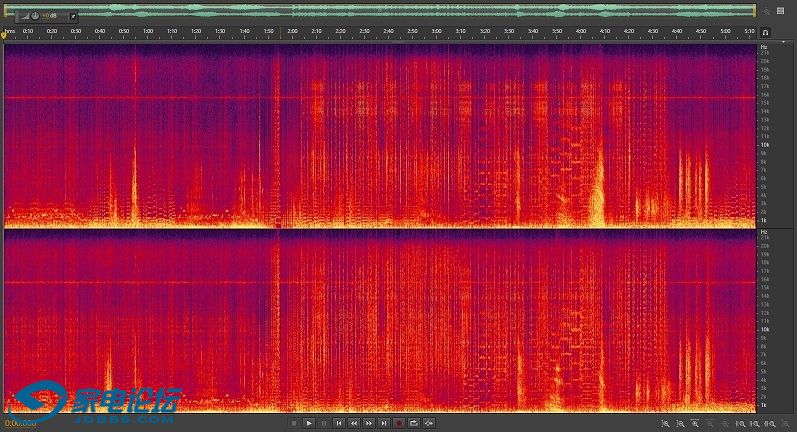The width and height of the screenshot is (797, 432).
Task: Click the Zoom In at Out Point icon
Action: click(x=755, y=423)
